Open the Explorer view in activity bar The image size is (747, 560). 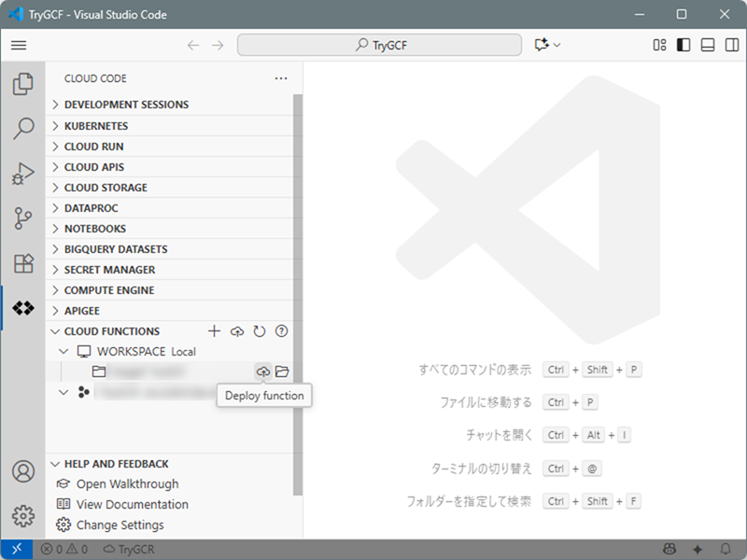(x=22, y=84)
